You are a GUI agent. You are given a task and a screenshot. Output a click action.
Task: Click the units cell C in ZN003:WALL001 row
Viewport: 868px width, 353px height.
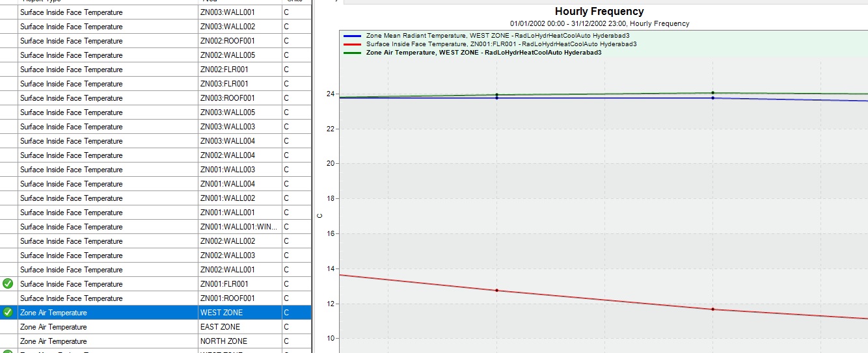click(x=296, y=12)
